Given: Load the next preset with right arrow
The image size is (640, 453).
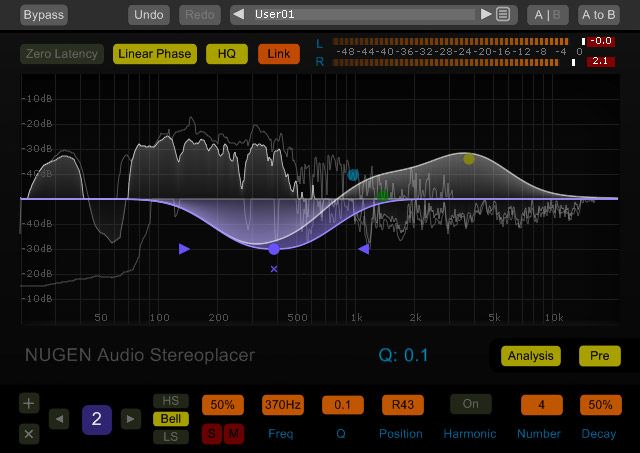Looking at the screenshot, I should pyautogui.click(x=486, y=15).
